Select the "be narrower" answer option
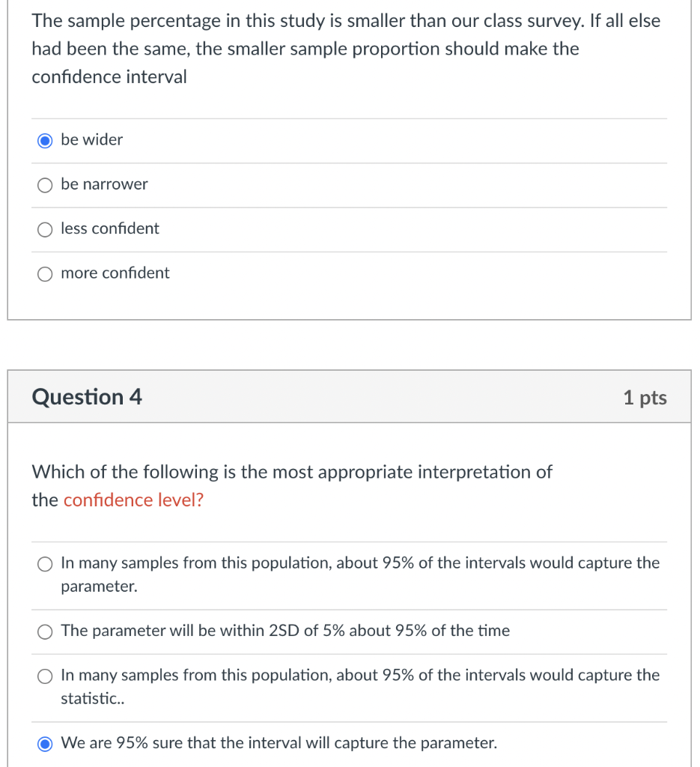 pyautogui.click(x=45, y=184)
